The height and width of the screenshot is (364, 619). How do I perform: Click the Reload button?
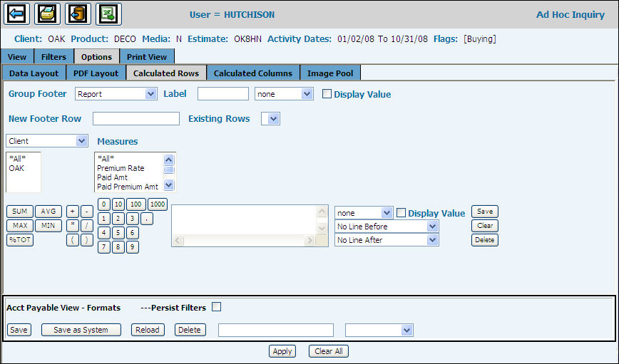148,330
